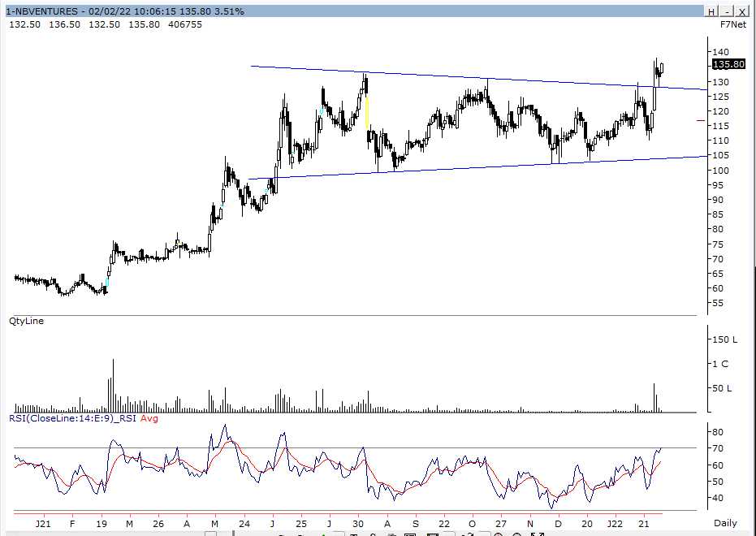The width and height of the screenshot is (756, 536).
Task: Click the tallest volume bar near date 19
Action: click(x=114, y=386)
